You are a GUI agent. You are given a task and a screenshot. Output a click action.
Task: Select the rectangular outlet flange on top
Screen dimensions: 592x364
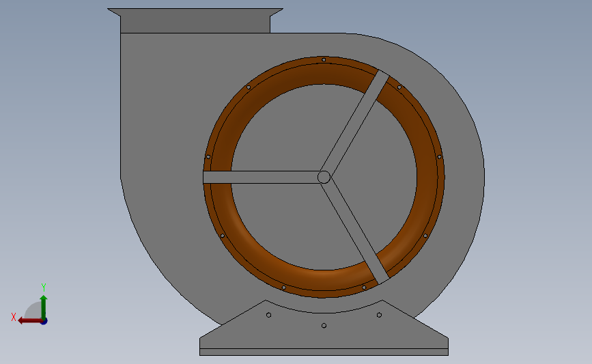click(195, 20)
